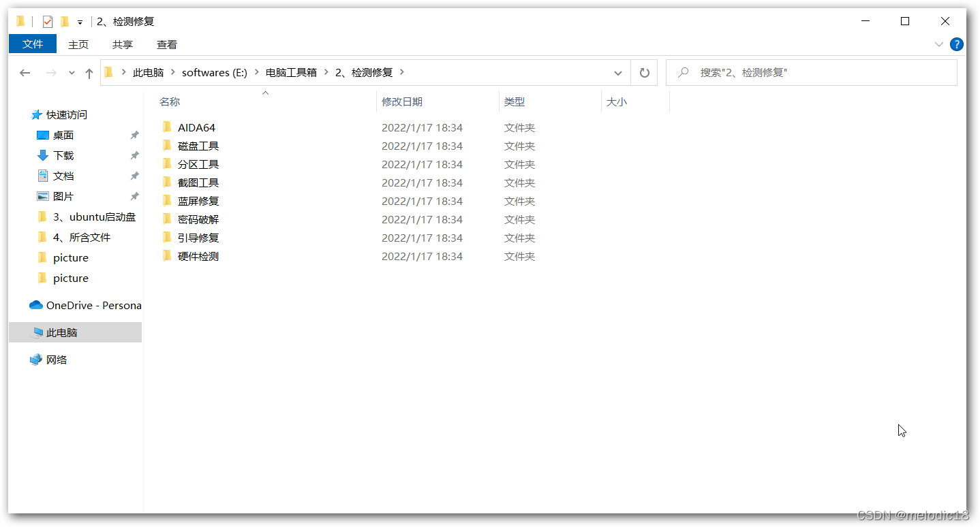Select the folder name 引导修复
Image resolution: width=980 pixels, height=527 pixels.
(x=198, y=238)
